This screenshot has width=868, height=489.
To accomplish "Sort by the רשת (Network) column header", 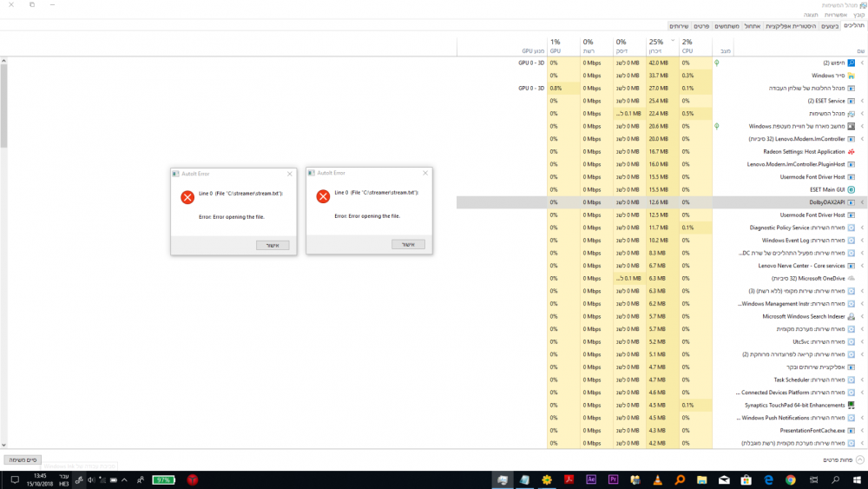I will click(596, 47).
